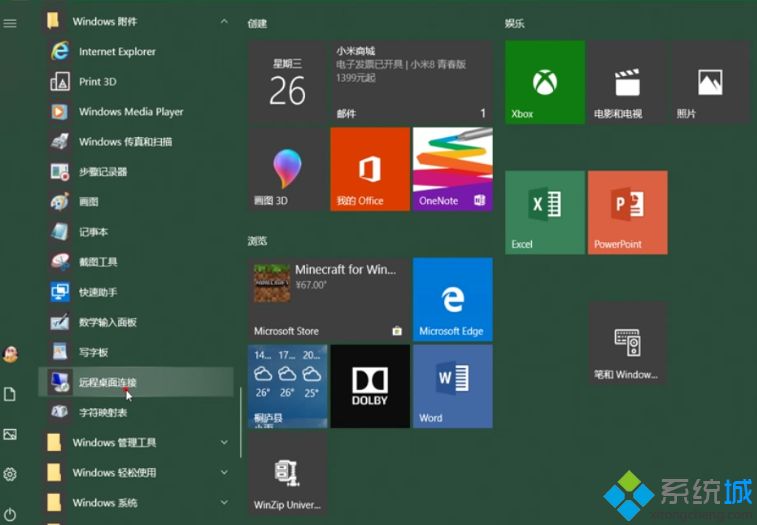
Task: Open the Xbox tile
Action: (545, 82)
